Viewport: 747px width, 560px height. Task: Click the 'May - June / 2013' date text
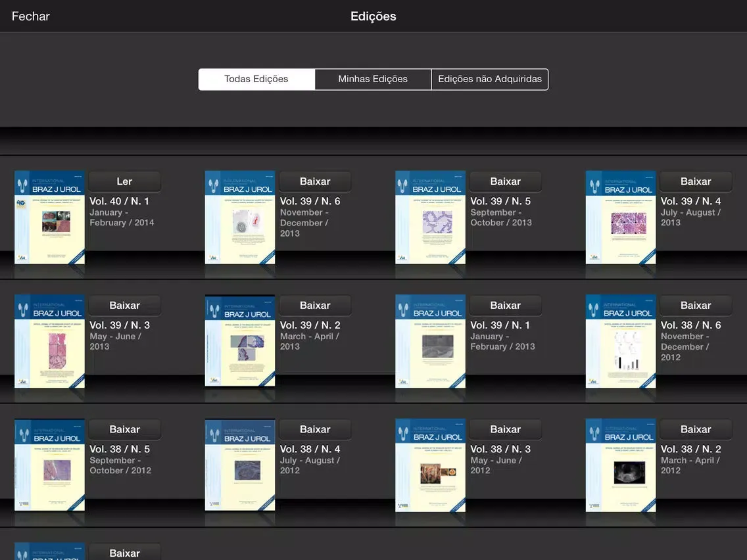[116, 341]
